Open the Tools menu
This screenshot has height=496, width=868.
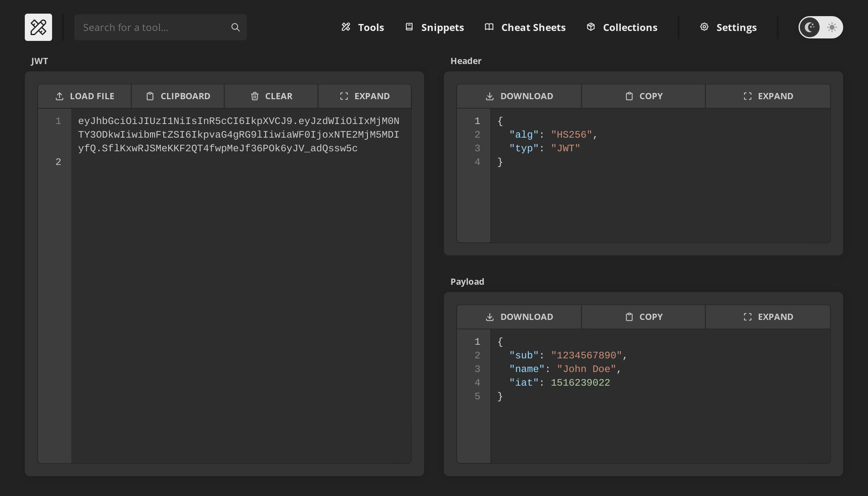(362, 27)
